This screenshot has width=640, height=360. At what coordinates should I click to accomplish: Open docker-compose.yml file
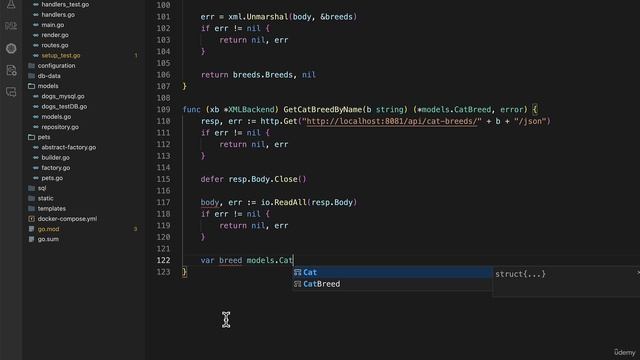click(x=67, y=219)
